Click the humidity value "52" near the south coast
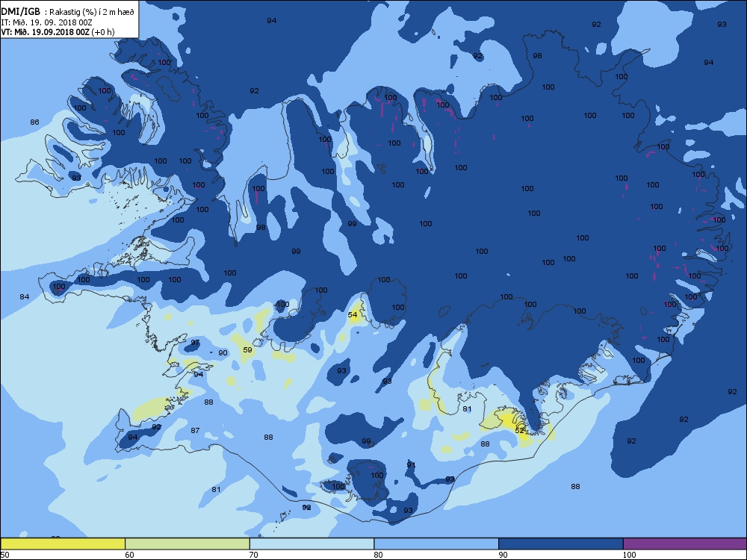 click(x=520, y=430)
